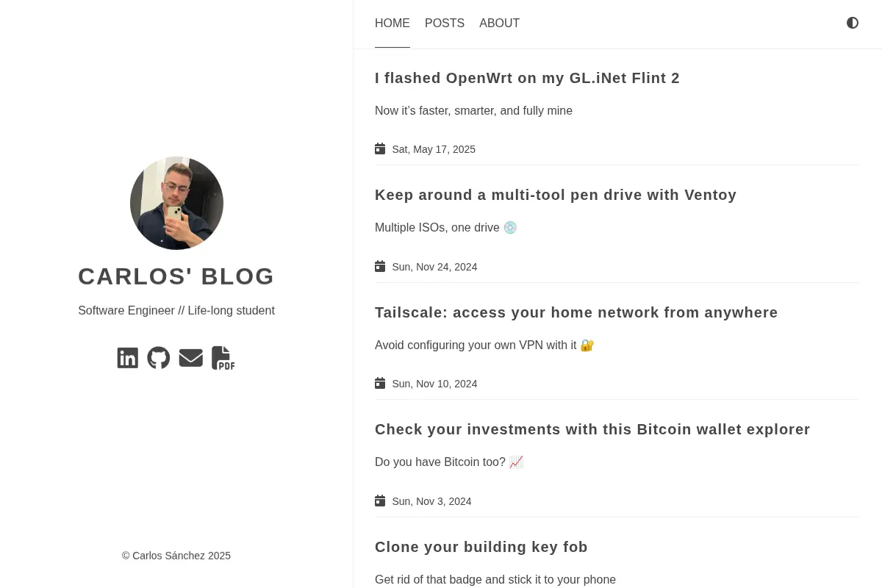Click calendar icon beside Nov 24, 2024
Screen dimensions: 882x588
(380, 266)
